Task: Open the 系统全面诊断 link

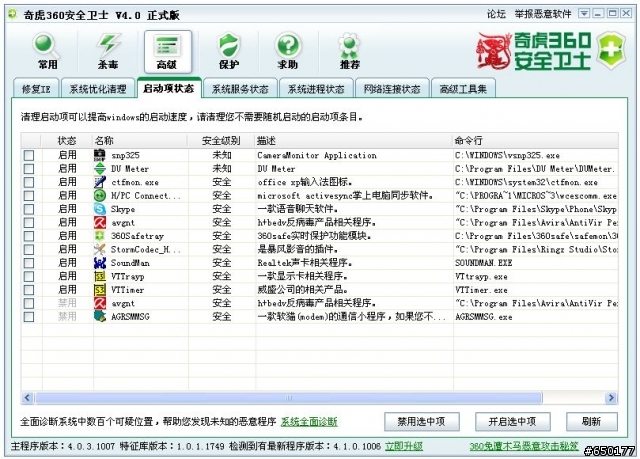Action: coord(309,422)
